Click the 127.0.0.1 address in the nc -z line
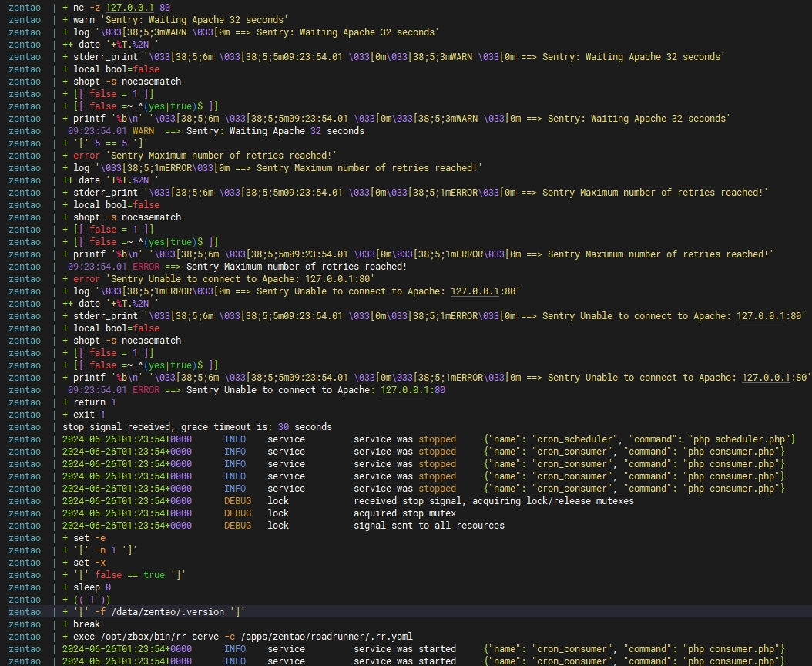 pos(129,8)
